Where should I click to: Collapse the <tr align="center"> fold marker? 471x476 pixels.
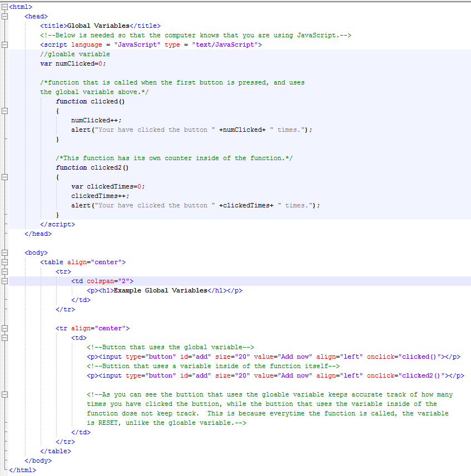(4, 328)
